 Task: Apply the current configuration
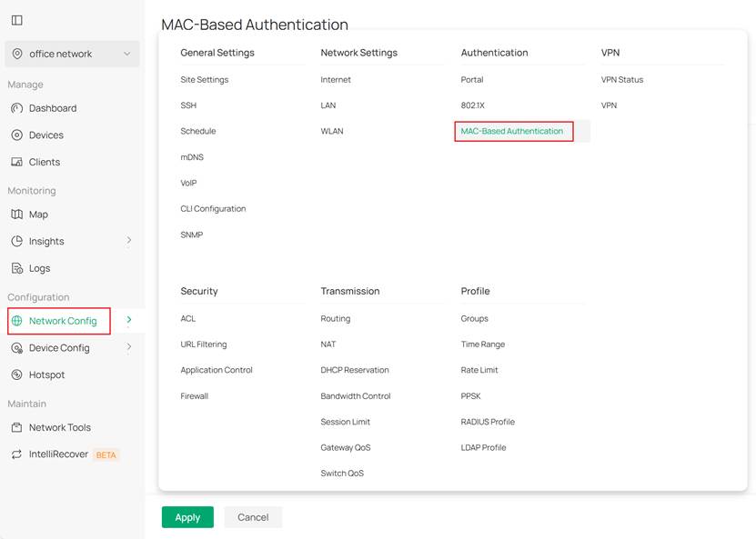[187, 516]
